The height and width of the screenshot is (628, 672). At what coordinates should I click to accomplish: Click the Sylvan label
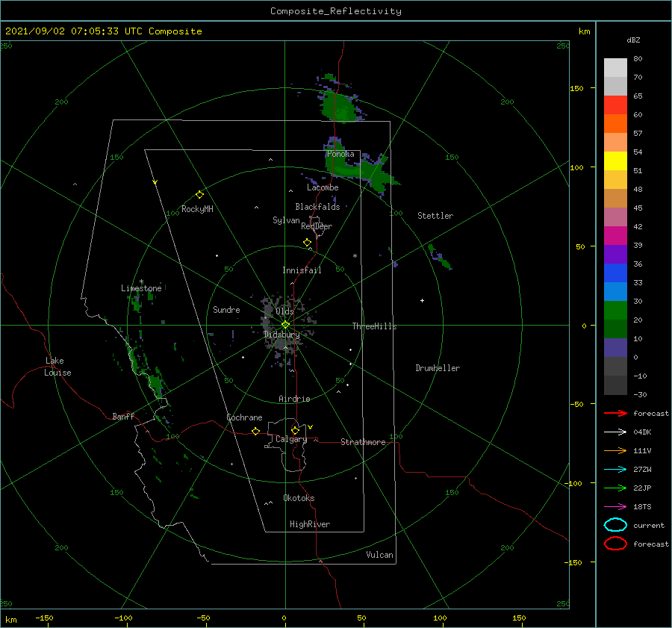(286, 220)
